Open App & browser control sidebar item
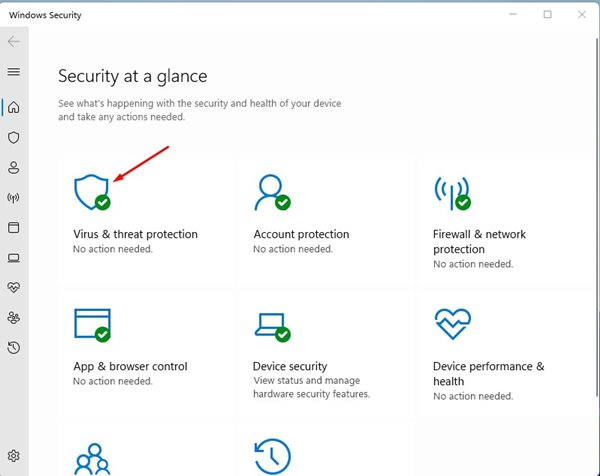 pos(14,227)
